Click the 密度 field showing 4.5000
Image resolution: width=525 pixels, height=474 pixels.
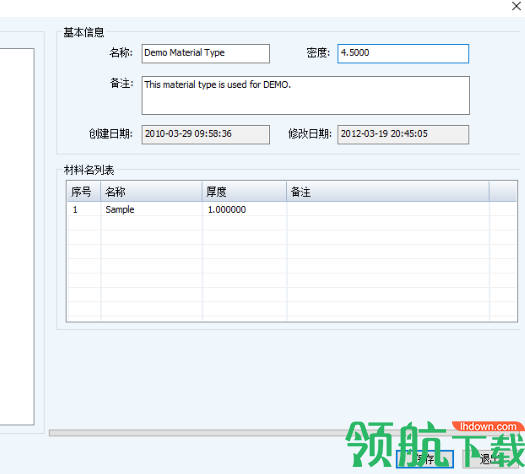pos(403,54)
